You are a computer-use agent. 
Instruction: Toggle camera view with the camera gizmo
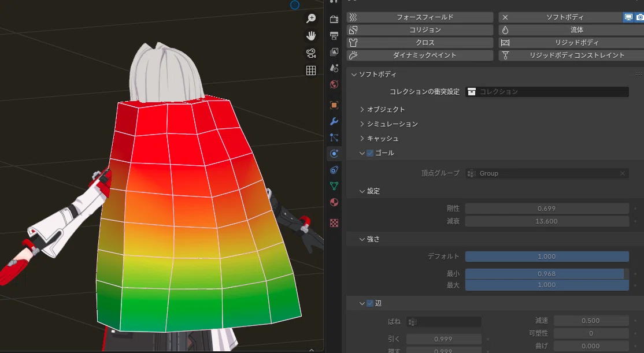click(311, 53)
